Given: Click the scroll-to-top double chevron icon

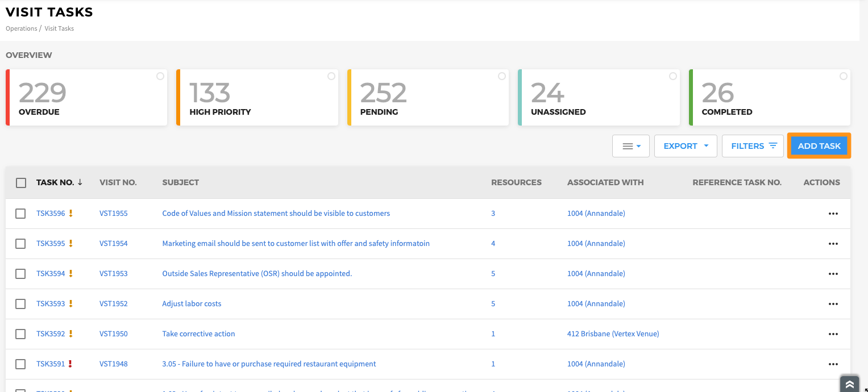Looking at the screenshot, I should point(850,384).
